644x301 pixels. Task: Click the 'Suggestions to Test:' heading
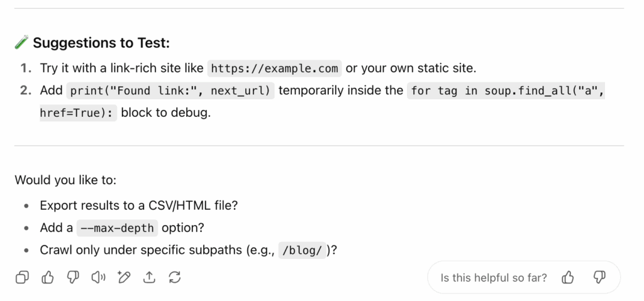tap(101, 43)
